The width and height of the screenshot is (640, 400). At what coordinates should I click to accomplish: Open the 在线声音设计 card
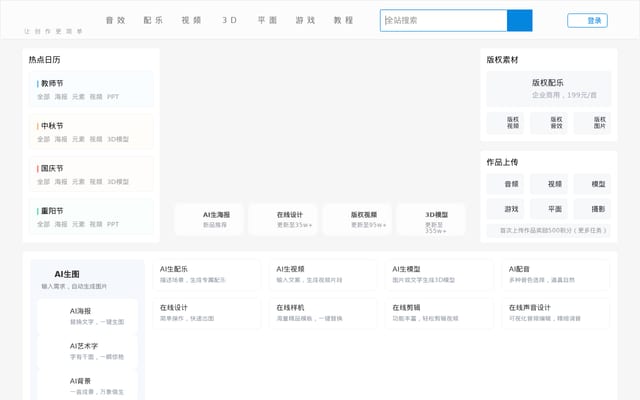click(556, 313)
